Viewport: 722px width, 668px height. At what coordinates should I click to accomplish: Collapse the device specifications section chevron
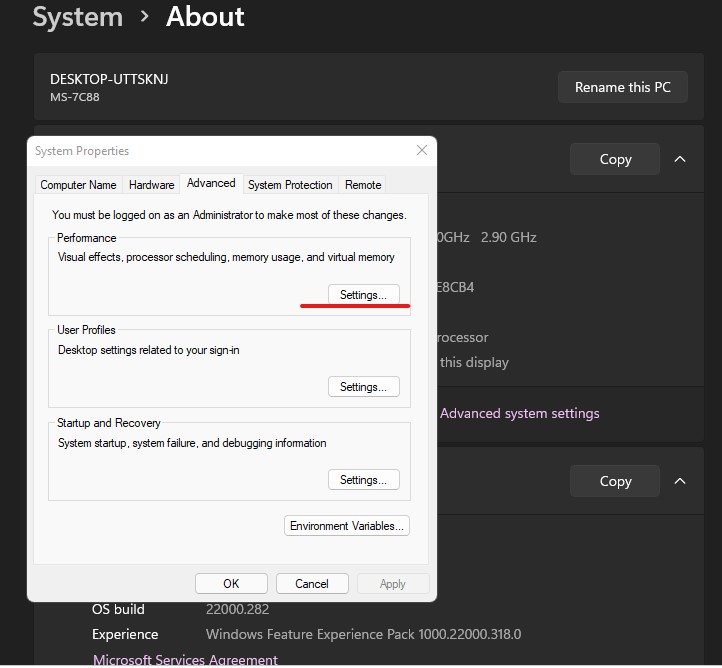pyautogui.click(x=680, y=159)
